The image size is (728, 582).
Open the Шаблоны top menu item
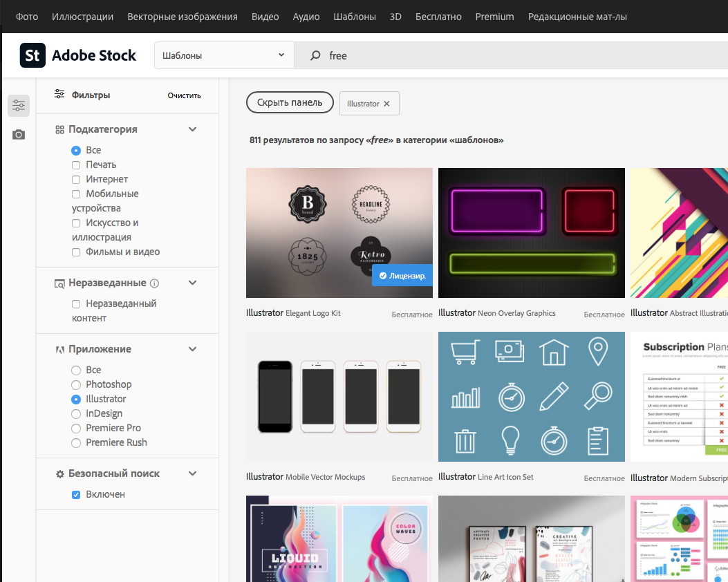click(355, 17)
